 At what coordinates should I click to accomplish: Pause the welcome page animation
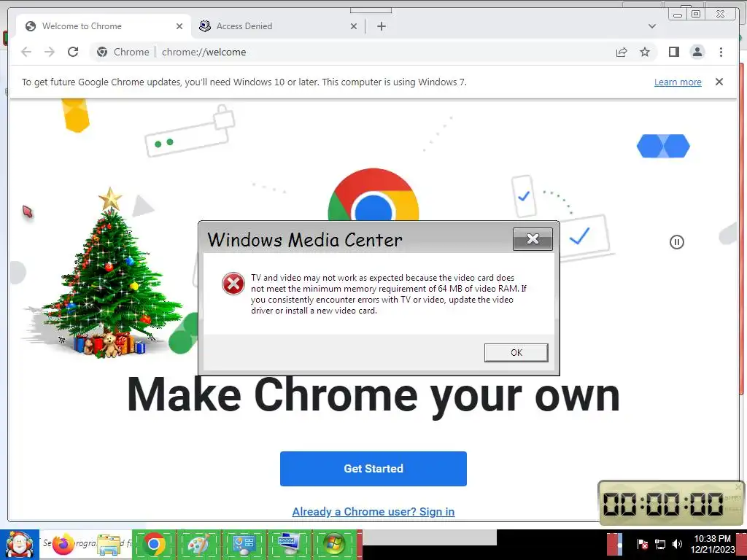(676, 242)
